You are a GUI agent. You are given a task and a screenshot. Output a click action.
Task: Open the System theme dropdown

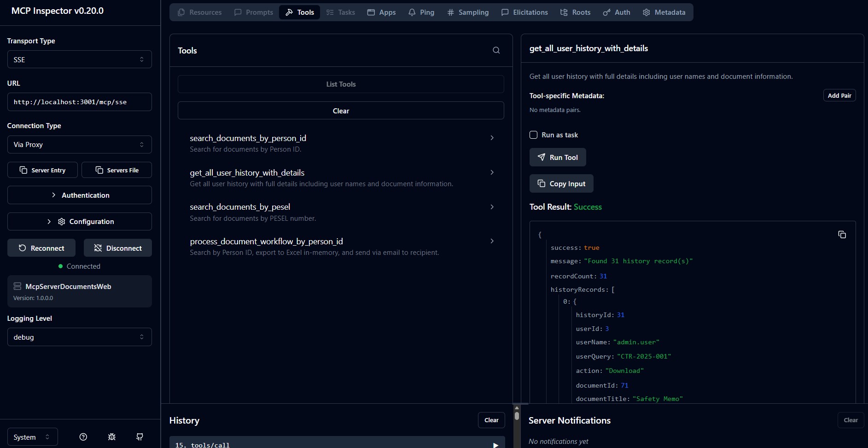[x=32, y=437]
